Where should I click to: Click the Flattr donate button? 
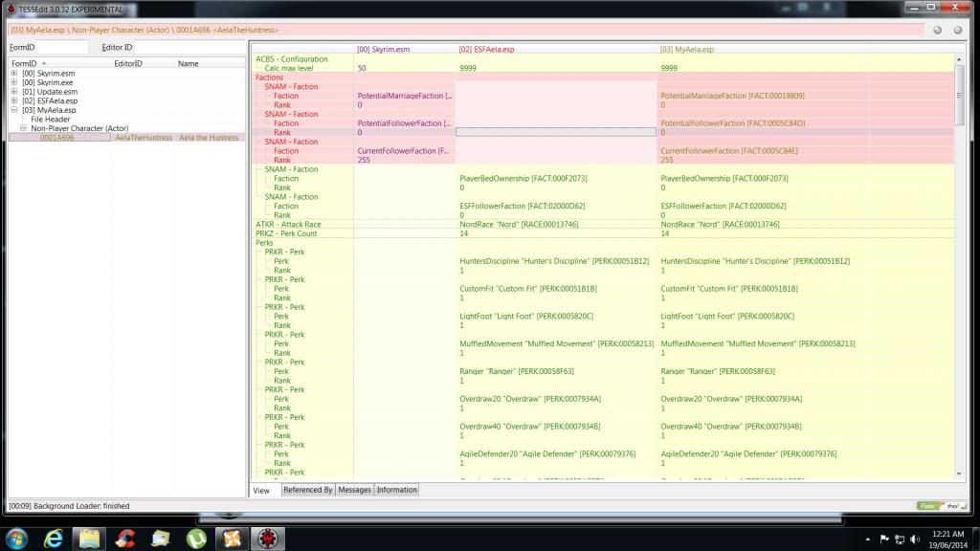(x=927, y=505)
